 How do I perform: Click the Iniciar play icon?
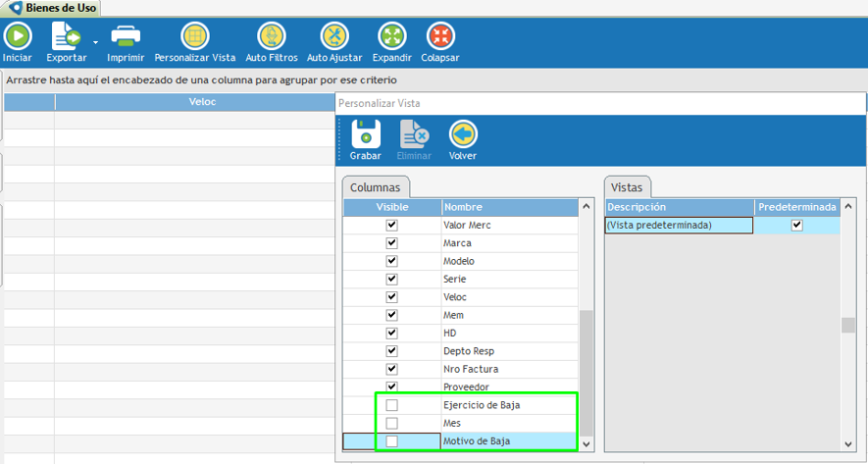coord(17,36)
